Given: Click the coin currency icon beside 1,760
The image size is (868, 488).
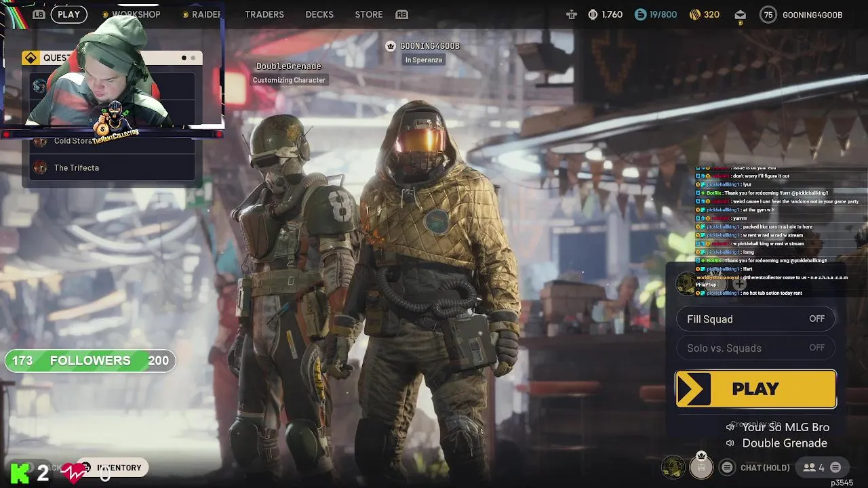Looking at the screenshot, I should coord(593,14).
